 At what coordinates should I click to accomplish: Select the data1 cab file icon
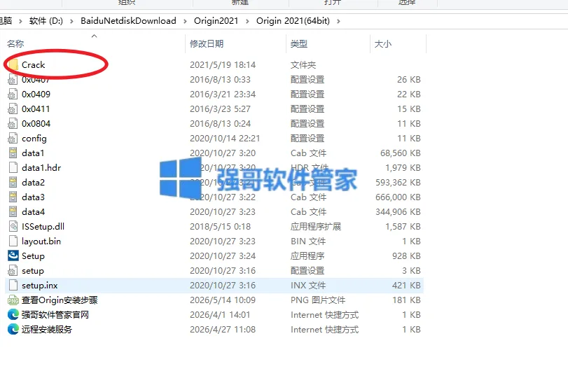click(13, 153)
